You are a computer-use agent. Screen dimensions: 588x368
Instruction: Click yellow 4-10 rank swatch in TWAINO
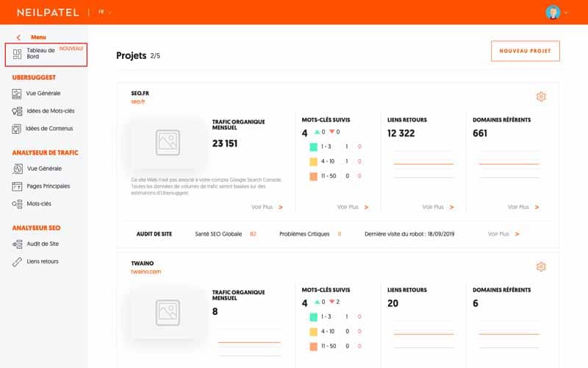click(314, 332)
